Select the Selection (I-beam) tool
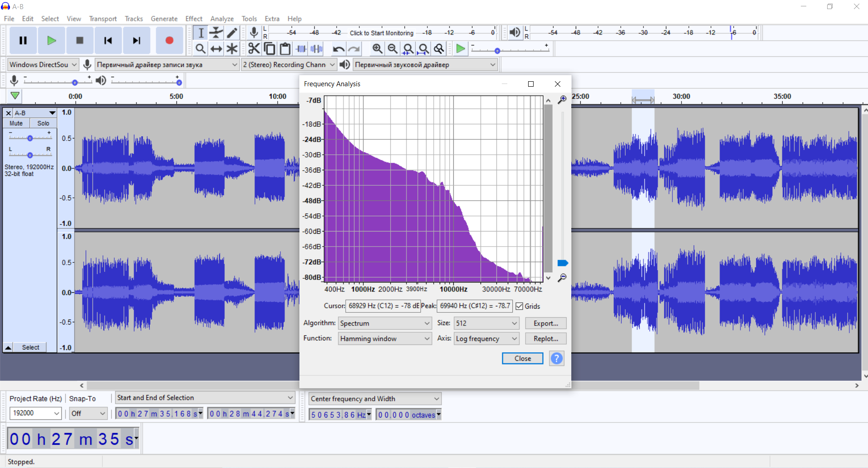 point(201,33)
